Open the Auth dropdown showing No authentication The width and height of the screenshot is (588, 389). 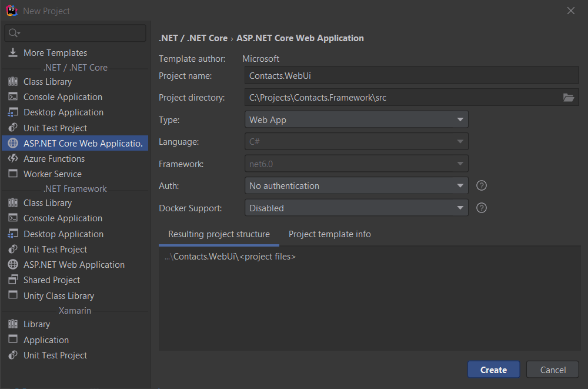tap(356, 186)
